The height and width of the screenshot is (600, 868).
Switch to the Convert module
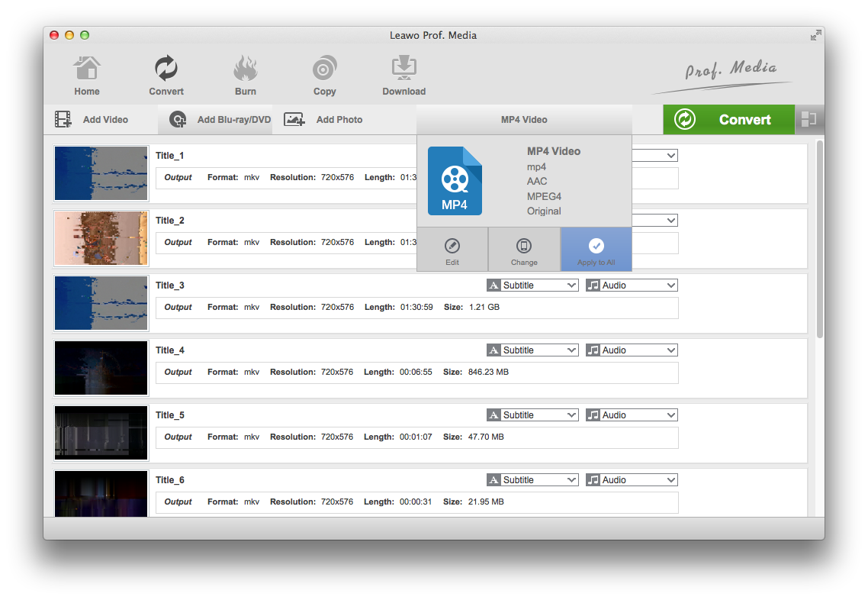[x=166, y=76]
